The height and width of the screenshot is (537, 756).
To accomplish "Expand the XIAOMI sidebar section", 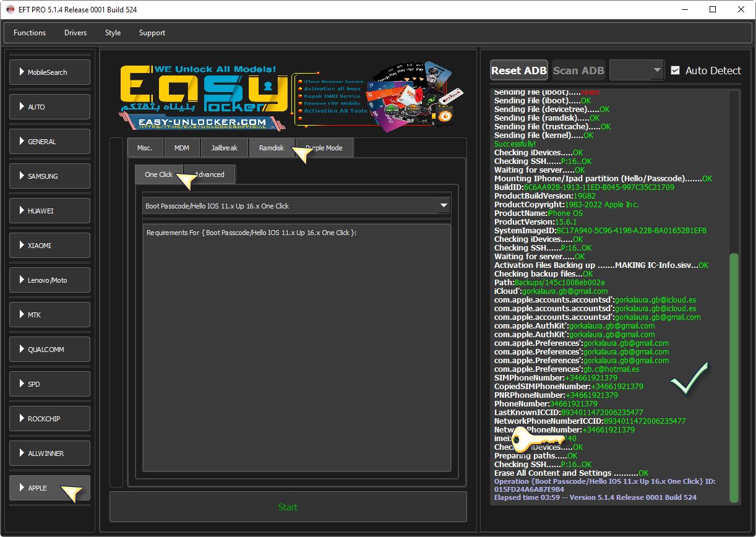I will pos(50,246).
